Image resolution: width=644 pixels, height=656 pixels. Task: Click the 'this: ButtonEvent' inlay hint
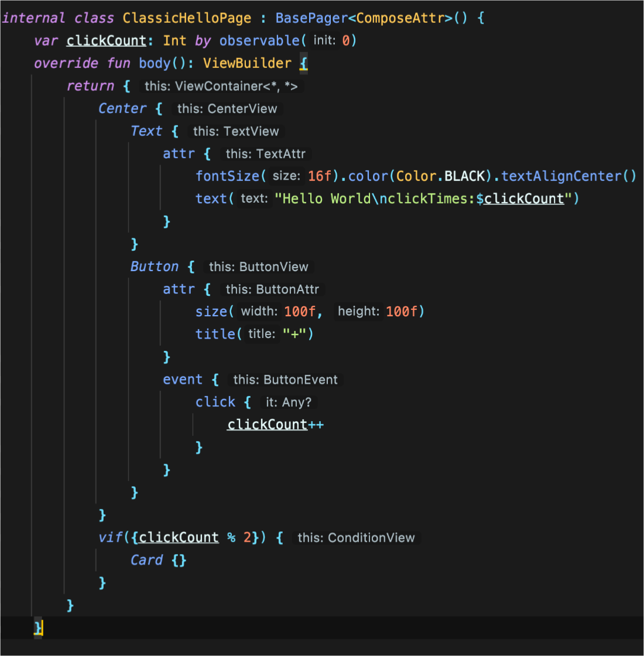point(285,380)
